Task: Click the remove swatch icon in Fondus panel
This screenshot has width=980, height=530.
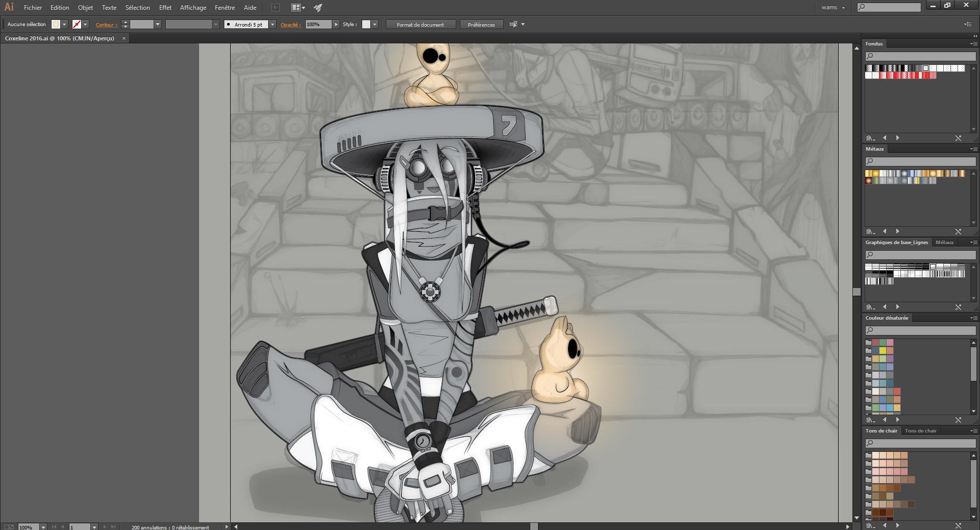Action: coord(958,138)
